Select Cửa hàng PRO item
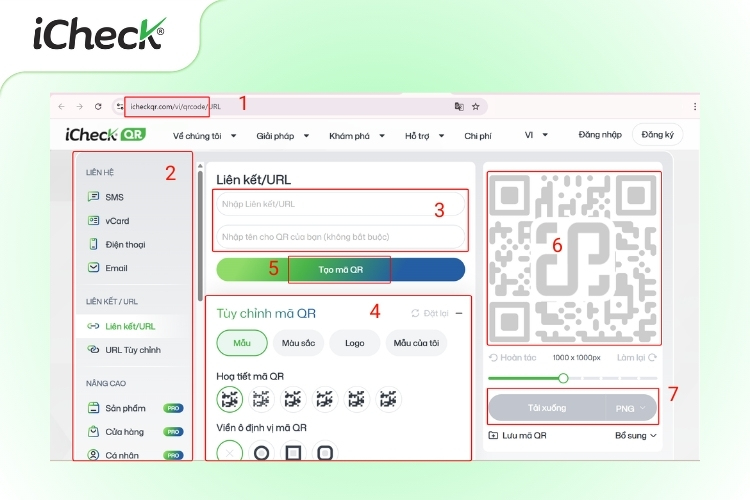 click(x=135, y=432)
